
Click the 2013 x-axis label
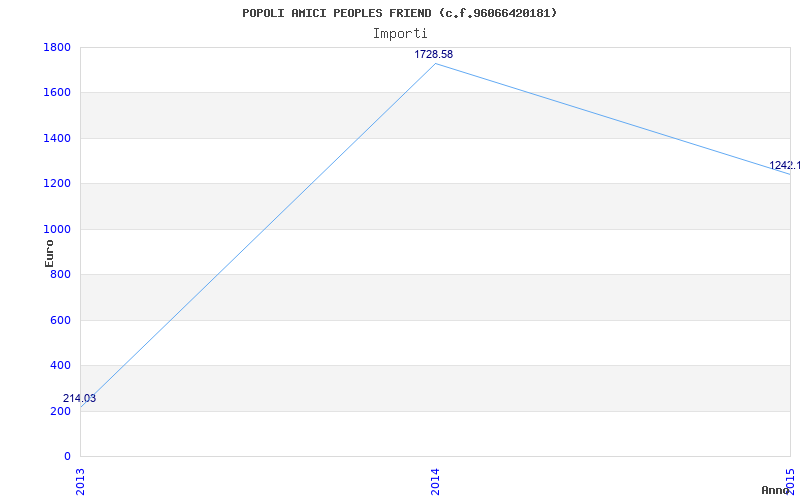click(x=80, y=480)
